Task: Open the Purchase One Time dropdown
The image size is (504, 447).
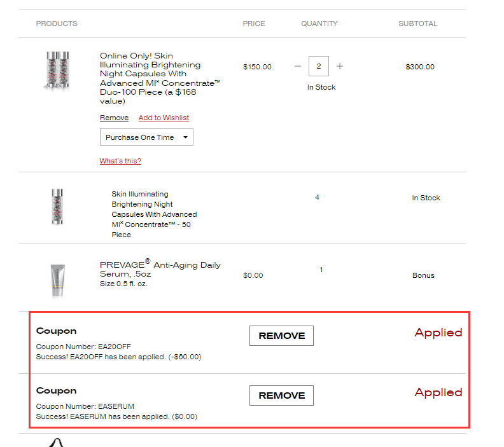Action: pos(146,137)
